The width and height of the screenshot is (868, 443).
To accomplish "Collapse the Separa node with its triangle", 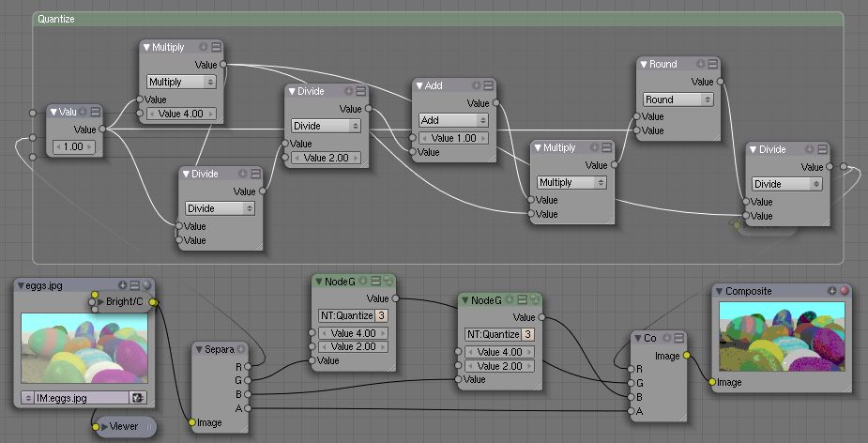I will [200, 349].
